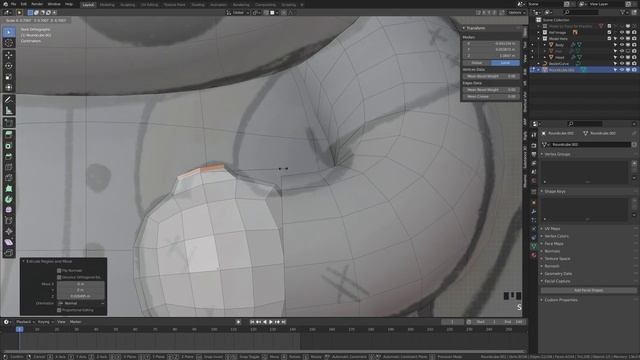Open the timeline Keying menu

tap(45, 322)
